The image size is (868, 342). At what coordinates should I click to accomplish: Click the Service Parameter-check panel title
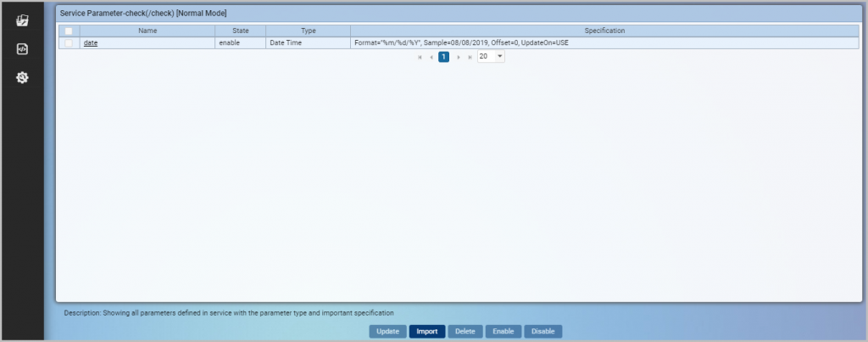pos(143,13)
